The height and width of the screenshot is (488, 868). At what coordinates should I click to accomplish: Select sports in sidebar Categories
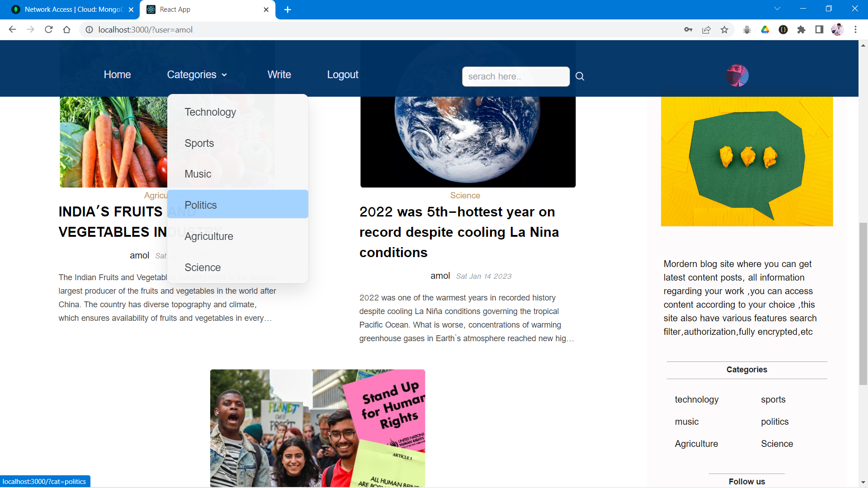773,399
